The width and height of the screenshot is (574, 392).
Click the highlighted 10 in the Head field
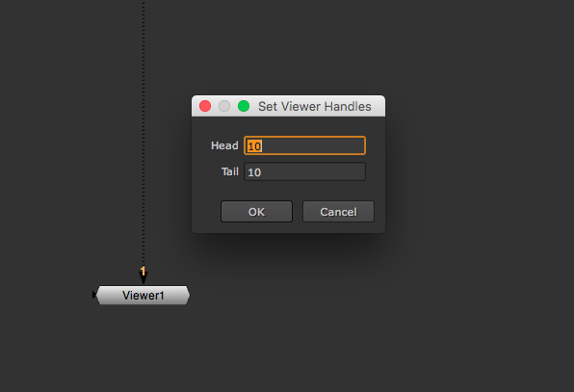254,146
